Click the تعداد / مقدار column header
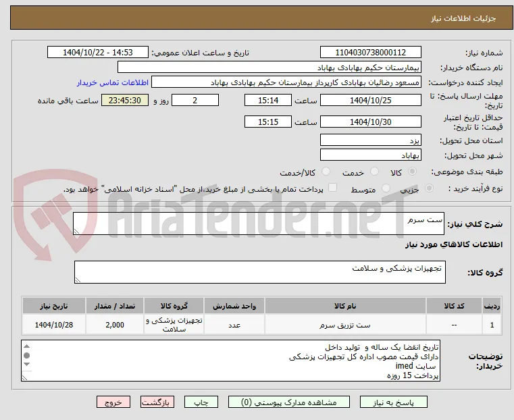This screenshot has height=420, width=514. coord(115,306)
